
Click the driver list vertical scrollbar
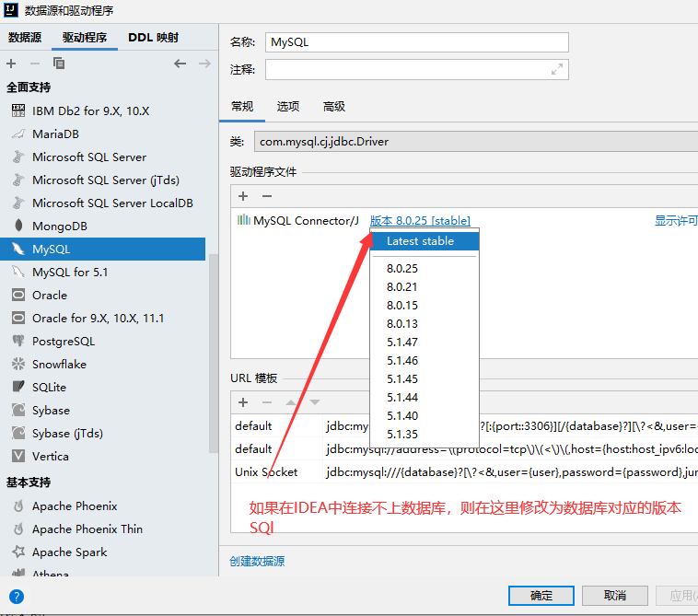tap(214, 354)
